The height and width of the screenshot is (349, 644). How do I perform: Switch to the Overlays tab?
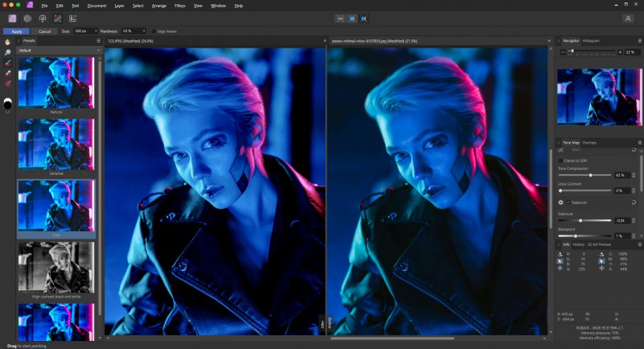589,143
